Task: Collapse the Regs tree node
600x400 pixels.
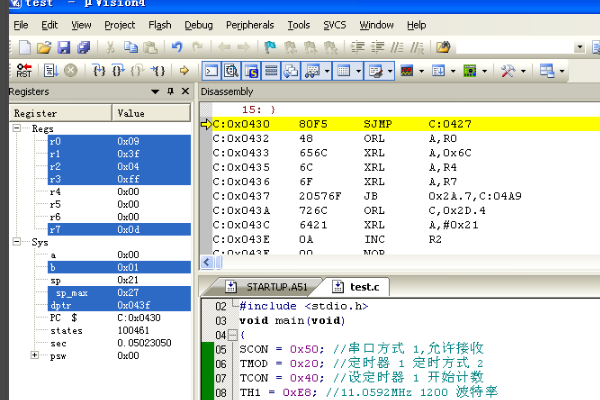Action: click(17, 128)
